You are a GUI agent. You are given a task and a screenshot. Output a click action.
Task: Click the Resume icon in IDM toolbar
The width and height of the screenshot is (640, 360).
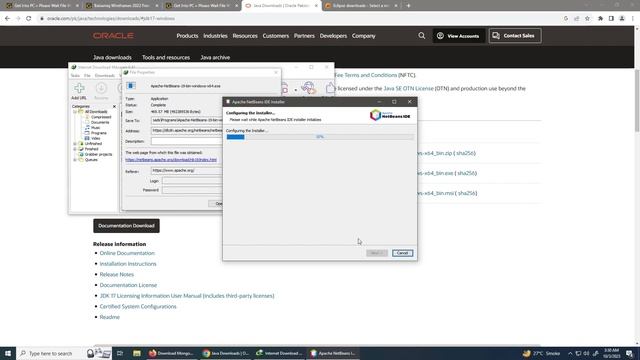[101, 88]
